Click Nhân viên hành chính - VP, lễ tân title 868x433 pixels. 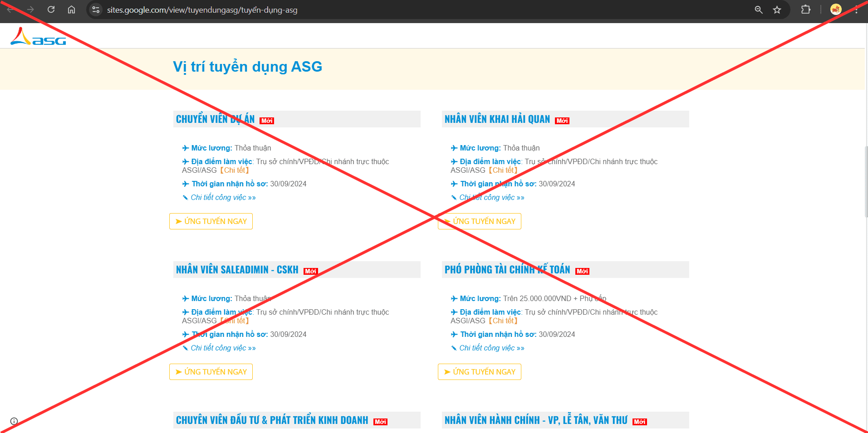(x=536, y=420)
